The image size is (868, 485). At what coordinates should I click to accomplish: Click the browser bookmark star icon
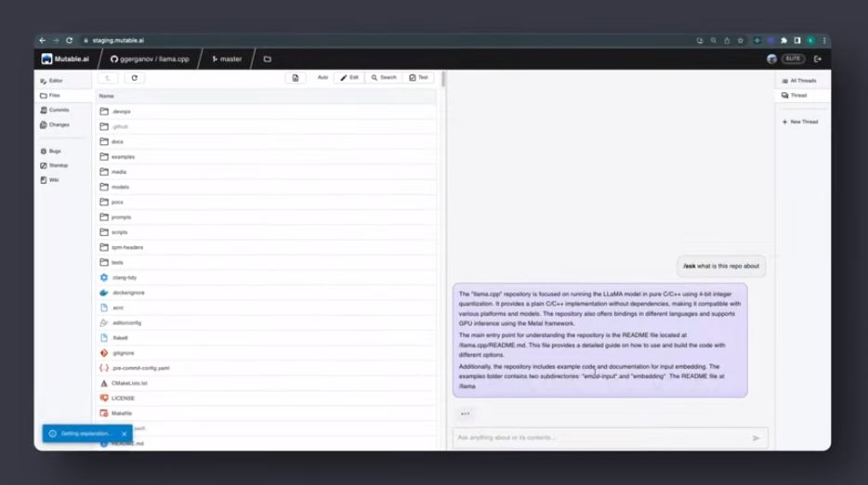pyautogui.click(x=740, y=41)
